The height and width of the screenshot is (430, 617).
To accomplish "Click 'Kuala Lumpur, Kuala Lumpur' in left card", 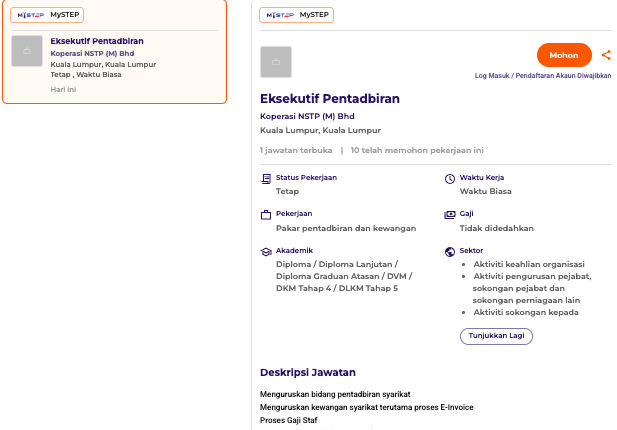I will tap(103, 65).
